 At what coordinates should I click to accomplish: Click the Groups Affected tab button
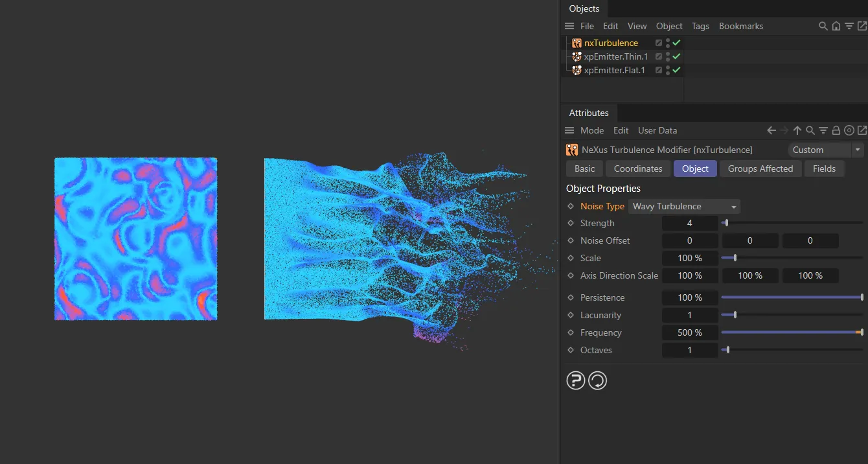pyautogui.click(x=760, y=168)
